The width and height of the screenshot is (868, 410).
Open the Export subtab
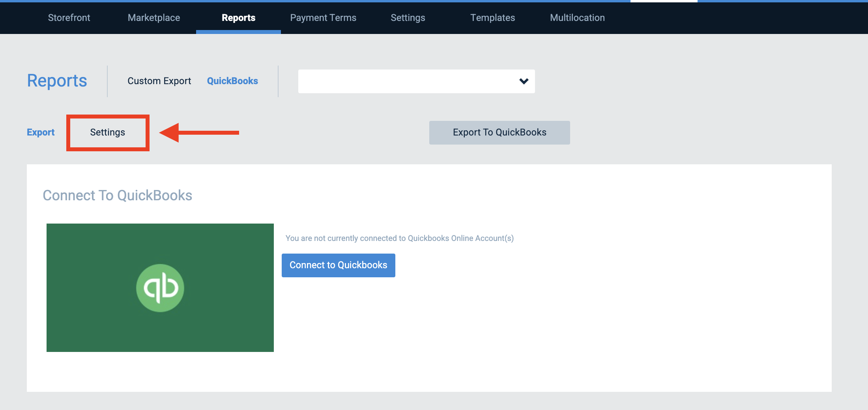coord(41,132)
